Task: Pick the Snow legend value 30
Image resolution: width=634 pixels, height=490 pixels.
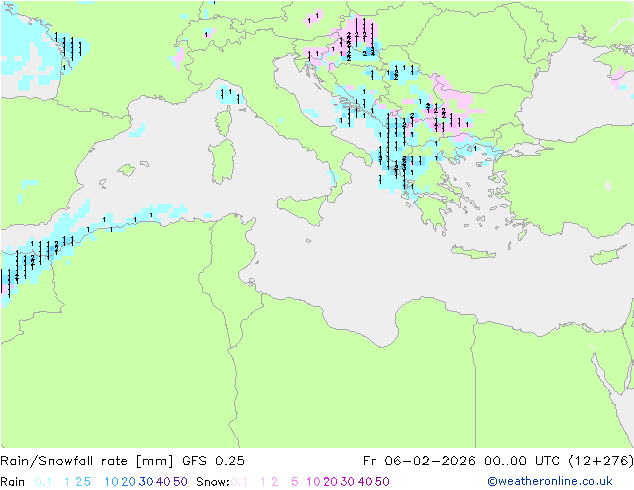Action: pyautogui.click(x=348, y=482)
